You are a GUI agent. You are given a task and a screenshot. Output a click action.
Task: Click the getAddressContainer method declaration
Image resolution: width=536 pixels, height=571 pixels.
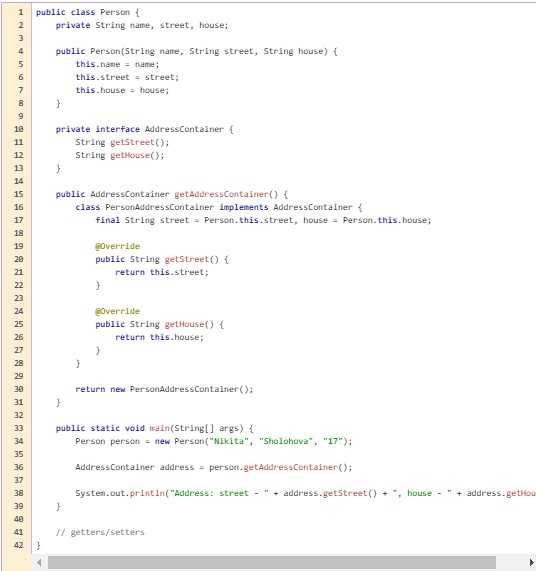pos(221,194)
